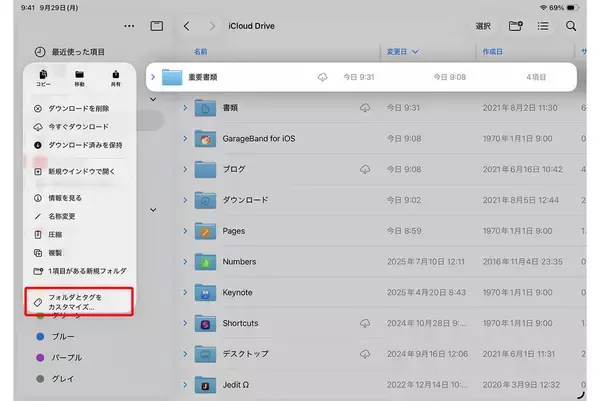The image size is (600, 401).
Task: Expand the 書類 folder chevron
Action: click(x=185, y=108)
